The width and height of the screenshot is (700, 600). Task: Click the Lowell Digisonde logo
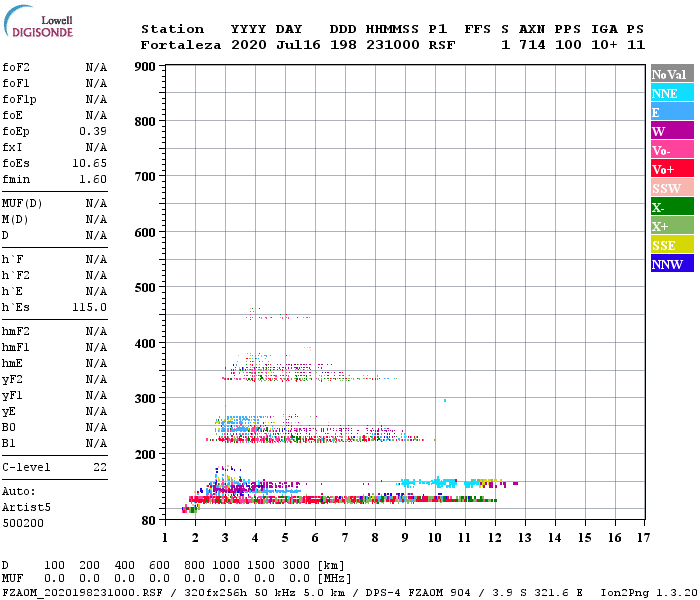38,22
